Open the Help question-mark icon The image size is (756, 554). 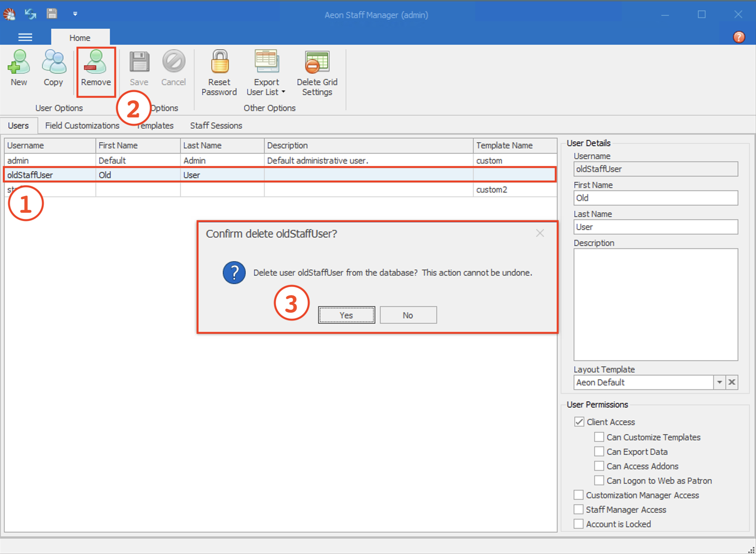click(x=739, y=37)
